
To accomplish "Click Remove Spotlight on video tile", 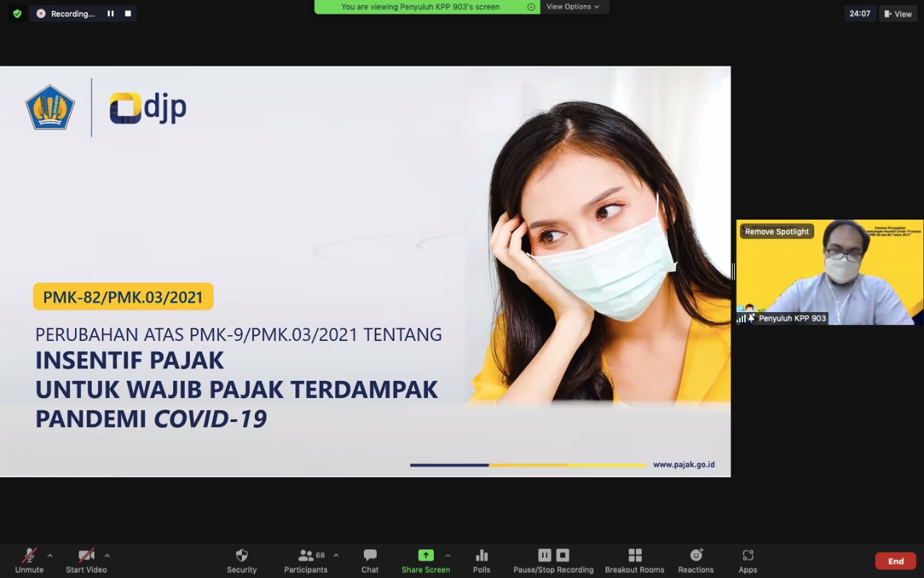I will 777,231.
